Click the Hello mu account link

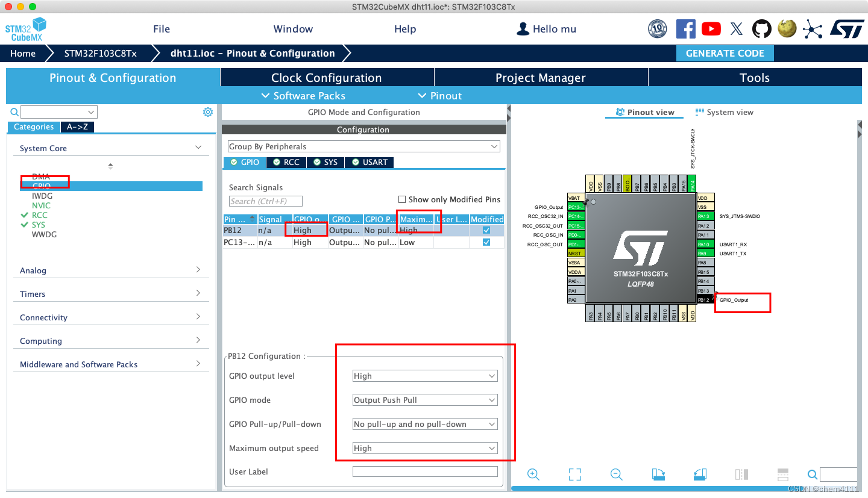[546, 28]
